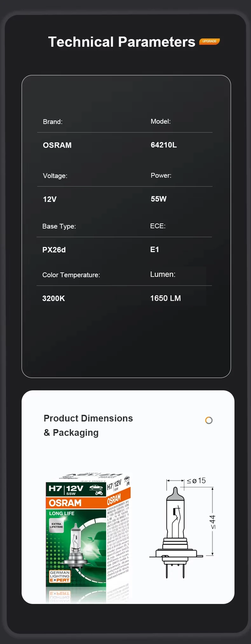
Task: Select the Technical Parameters heading
Action: point(122,42)
